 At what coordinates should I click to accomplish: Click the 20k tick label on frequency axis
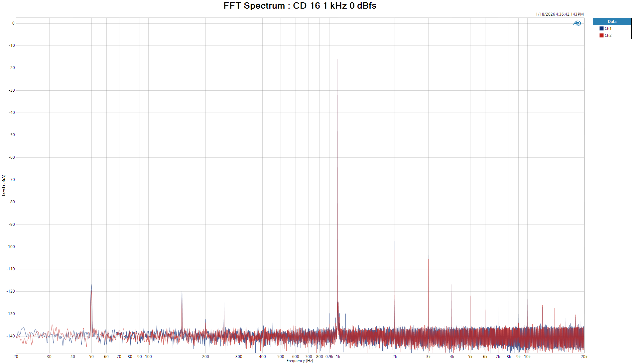point(584,357)
